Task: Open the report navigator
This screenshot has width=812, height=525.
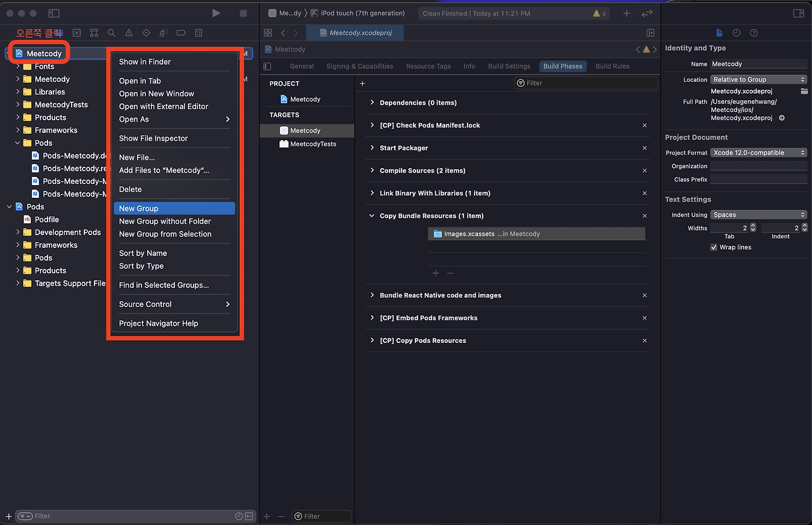Action: tap(199, 33)
